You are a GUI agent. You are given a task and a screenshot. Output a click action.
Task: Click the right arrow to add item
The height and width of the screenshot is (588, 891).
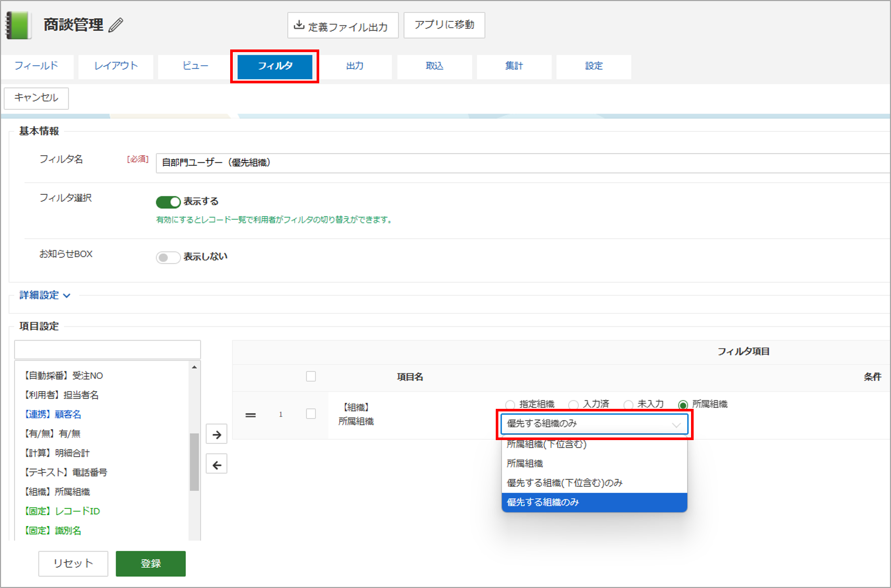coord(217,434)
